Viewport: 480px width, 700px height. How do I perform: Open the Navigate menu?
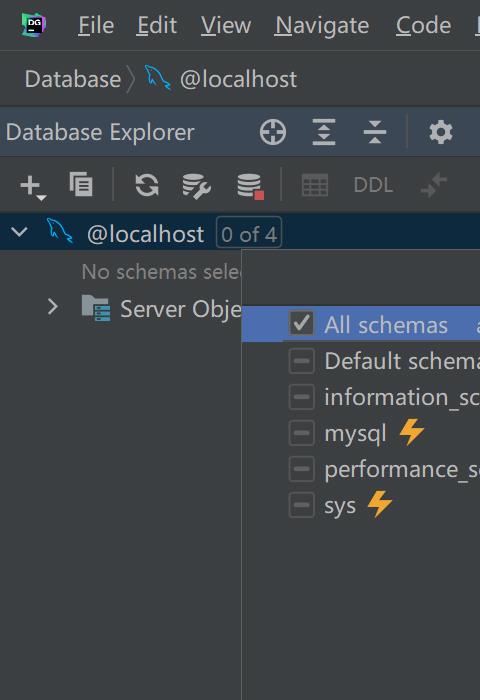321,25
